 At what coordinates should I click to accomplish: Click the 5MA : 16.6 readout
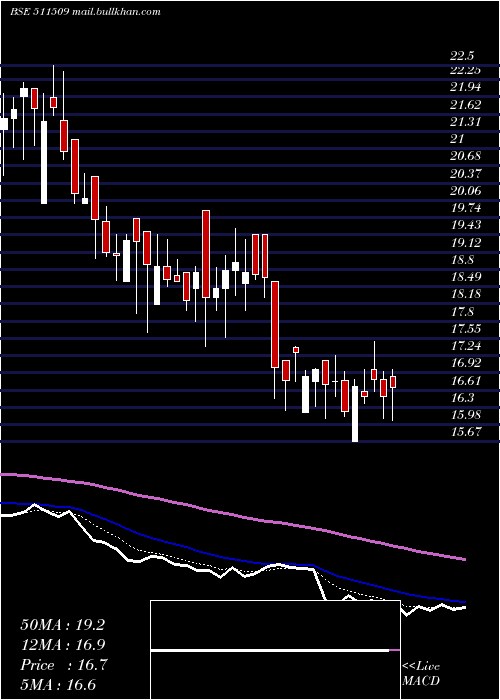pos(58,685)
